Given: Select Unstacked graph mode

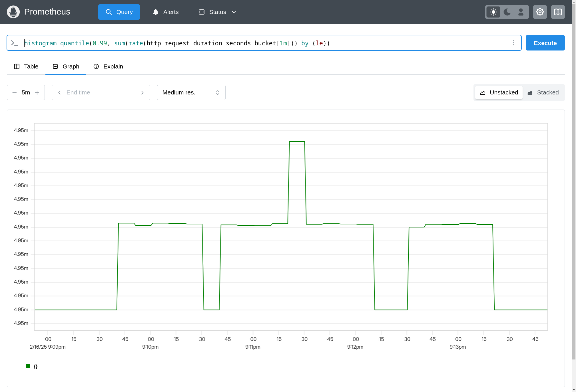Looking at the screenshot, I should pyautogui.click(x=499, y=92).
